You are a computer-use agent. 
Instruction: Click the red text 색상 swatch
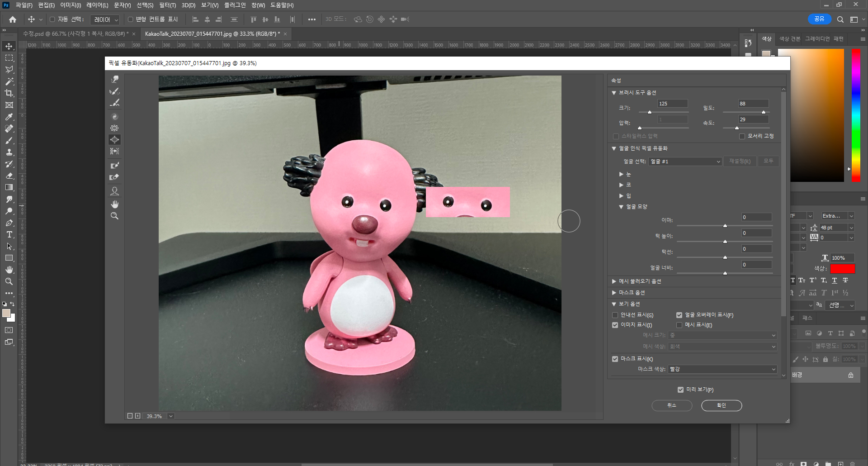tap(842, 269)
